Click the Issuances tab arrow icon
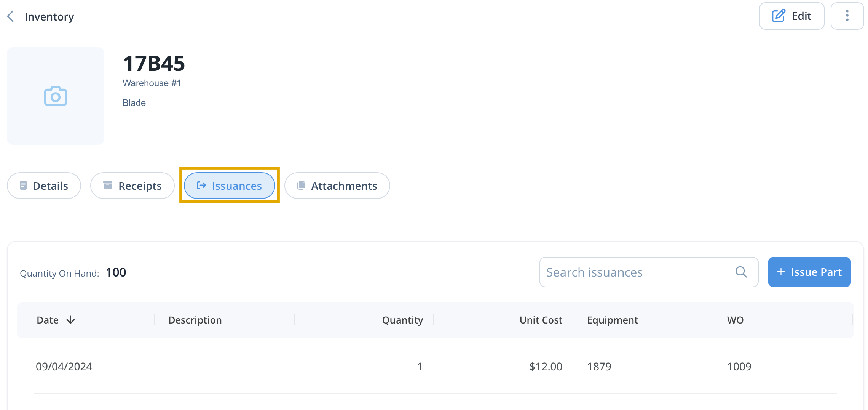This screenshot has height=410, width=868. (201, 186)
